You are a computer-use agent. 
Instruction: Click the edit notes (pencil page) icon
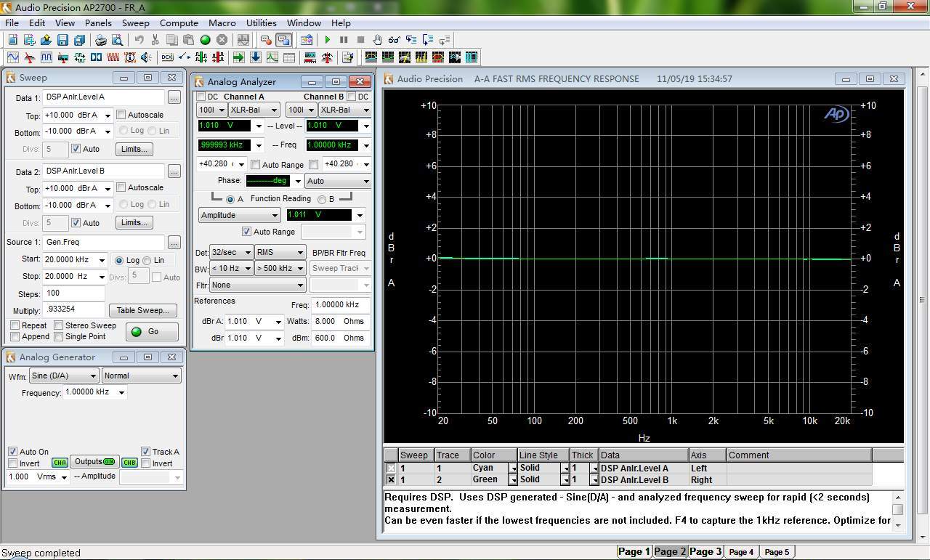click(x=347, y=57)
